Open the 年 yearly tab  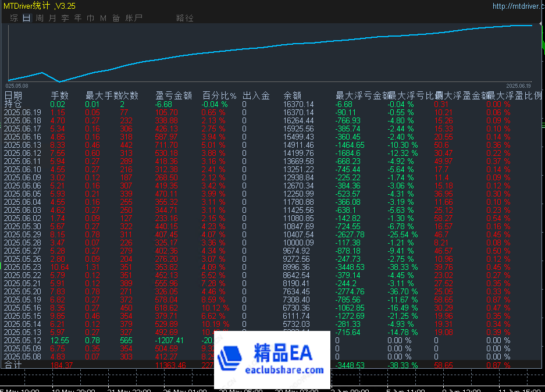click(x=78, y=18)
